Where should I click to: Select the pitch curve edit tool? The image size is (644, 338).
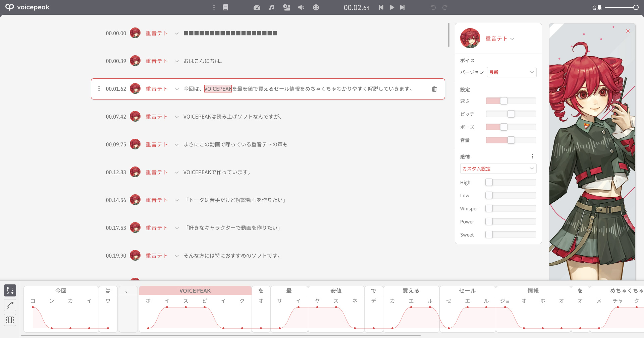coord(10,305)
